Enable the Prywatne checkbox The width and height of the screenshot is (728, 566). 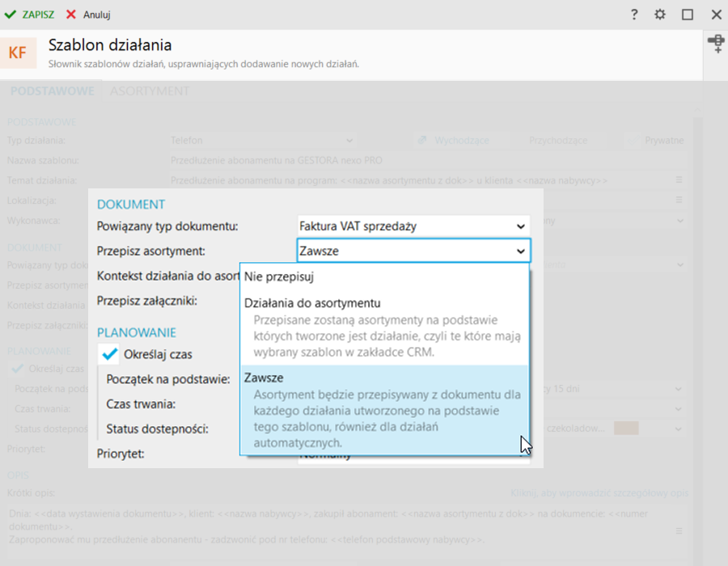click(x=635, y=141)
